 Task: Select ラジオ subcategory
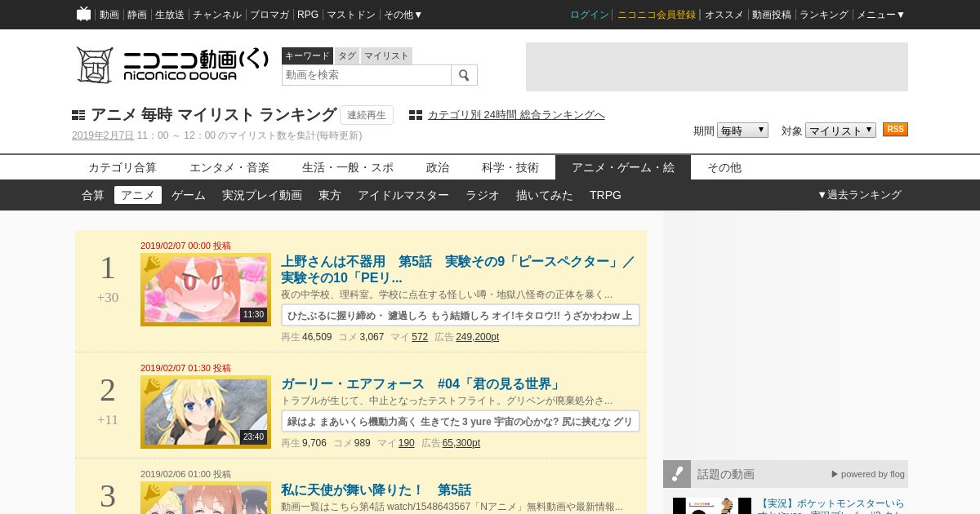pos(483,195)
